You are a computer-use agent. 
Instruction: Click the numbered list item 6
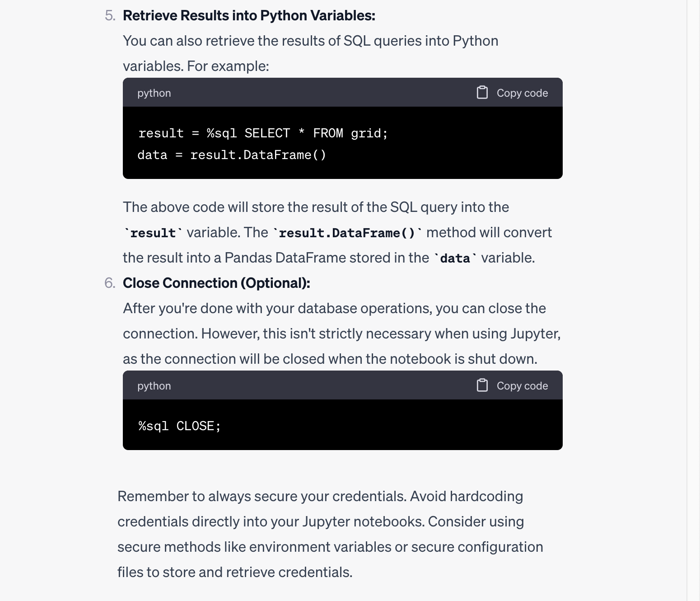(x=110, y=282)
